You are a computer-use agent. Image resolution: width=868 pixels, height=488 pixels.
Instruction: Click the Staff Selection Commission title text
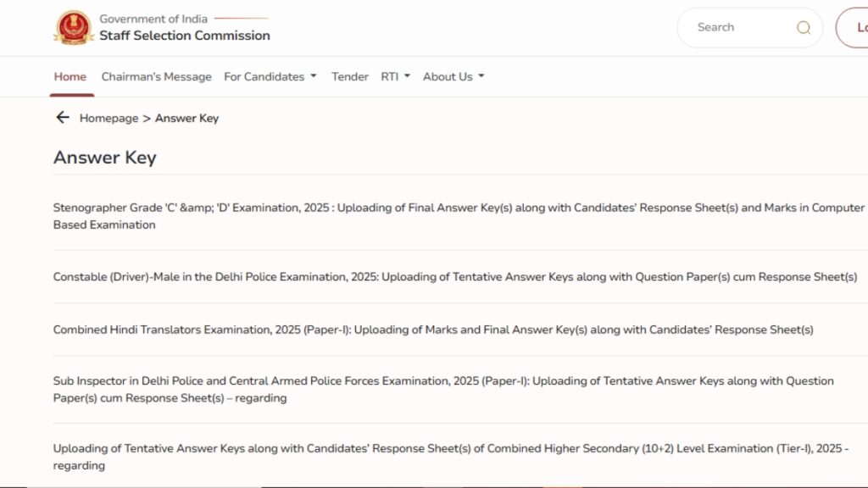pyautogui.click(x=184, y=36)
